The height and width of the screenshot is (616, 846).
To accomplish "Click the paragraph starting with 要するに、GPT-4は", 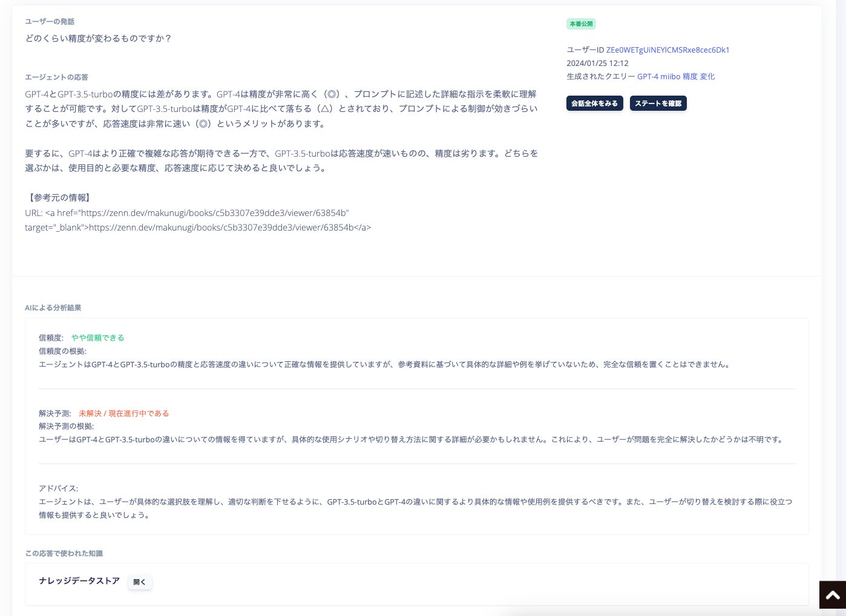I will (x=281, y=161).
